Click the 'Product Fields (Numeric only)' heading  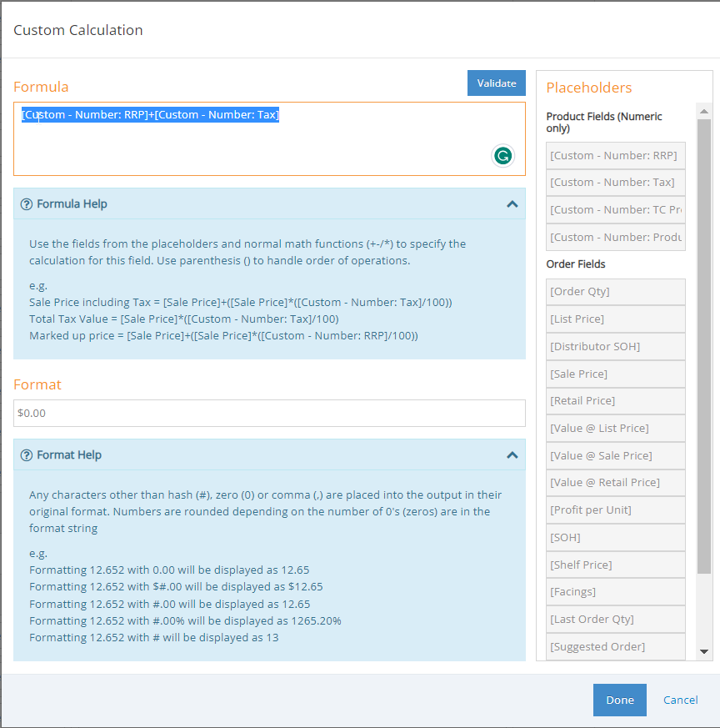(x=604, y=122)
